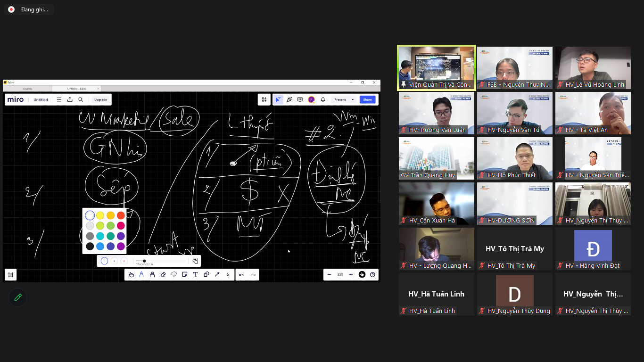Select the cursor pointer mode icon
The width and height of the screenshot is (644, 362).
point(278,99)
